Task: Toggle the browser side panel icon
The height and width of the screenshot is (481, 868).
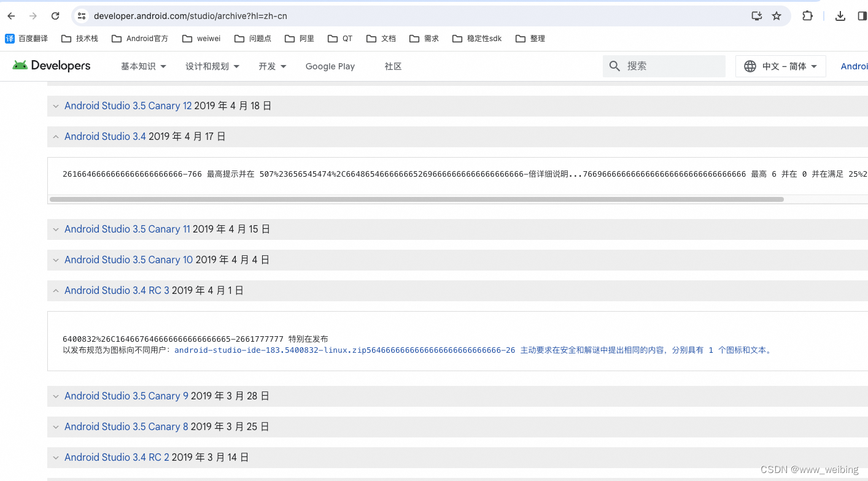Action: (x=862, y=16)
